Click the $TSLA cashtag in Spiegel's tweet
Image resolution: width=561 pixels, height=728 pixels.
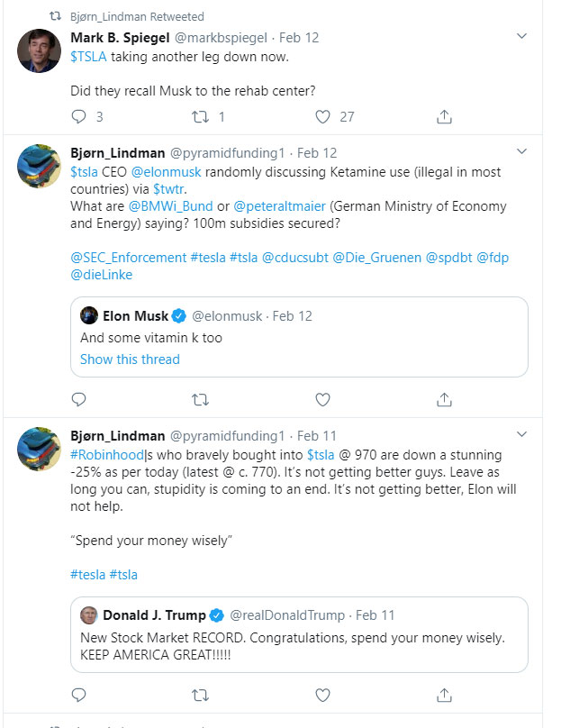tap(87, 56)
